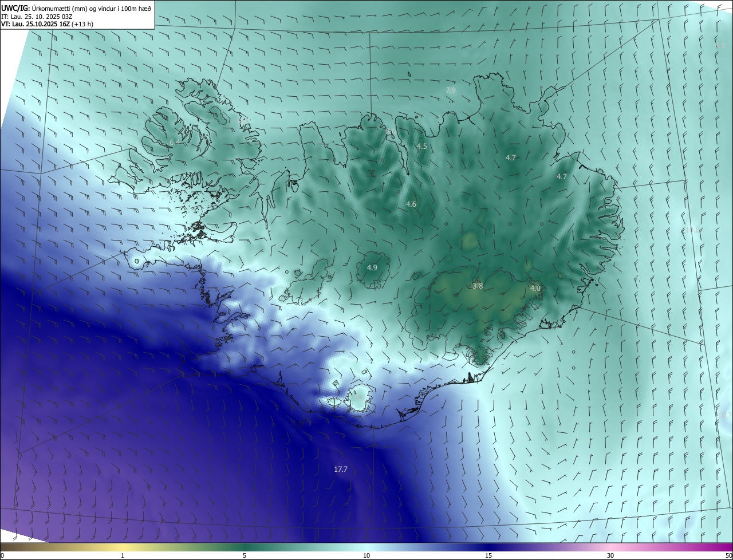This screenshot has width=733, height=560.
Task: Click the colorbar tick label 1
Action: pos(123,556)
